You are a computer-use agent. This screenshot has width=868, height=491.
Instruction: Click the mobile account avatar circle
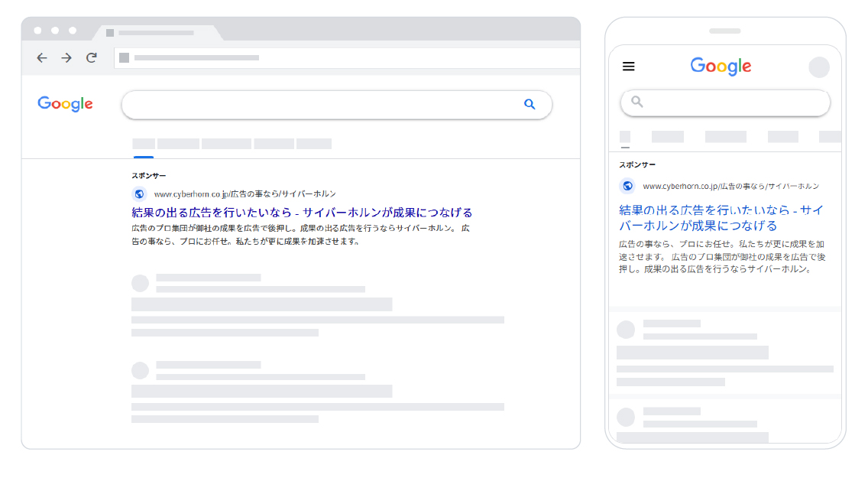pyautogui.click(x=819, y=67)
